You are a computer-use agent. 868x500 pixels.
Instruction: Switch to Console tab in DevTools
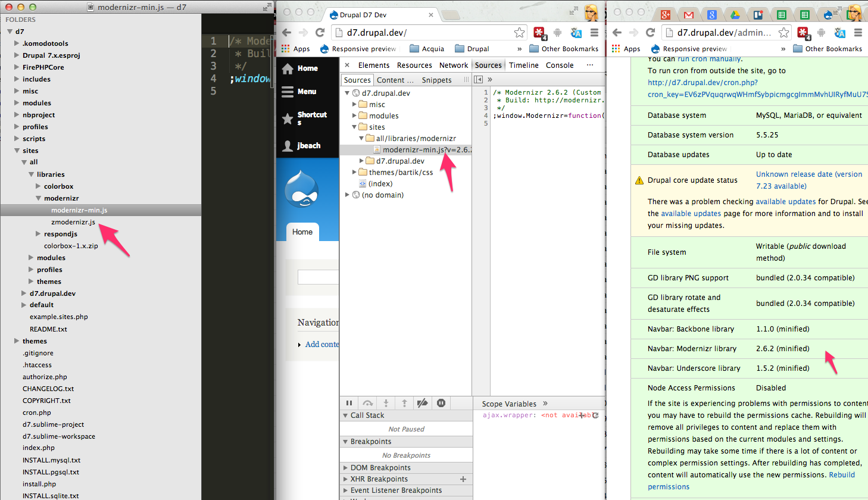pyautogui.click(x=560, y=65)
